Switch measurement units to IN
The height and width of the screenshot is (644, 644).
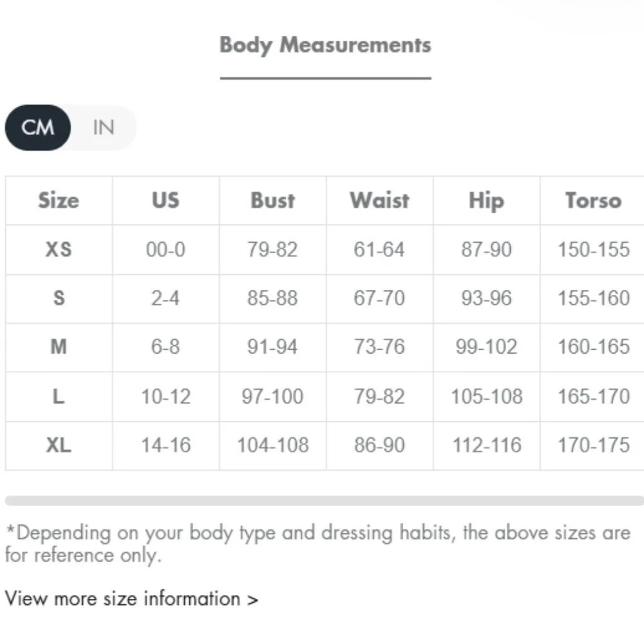tap(103, 128)
